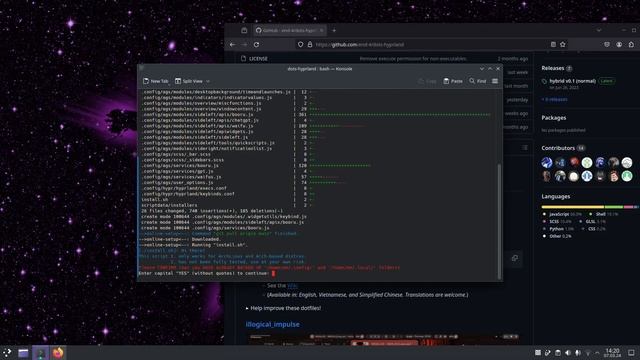Click the site padlock icon in Firefox
Image resolution: width=640 pixels, height=360 pixels.
[x=310, y=44]
